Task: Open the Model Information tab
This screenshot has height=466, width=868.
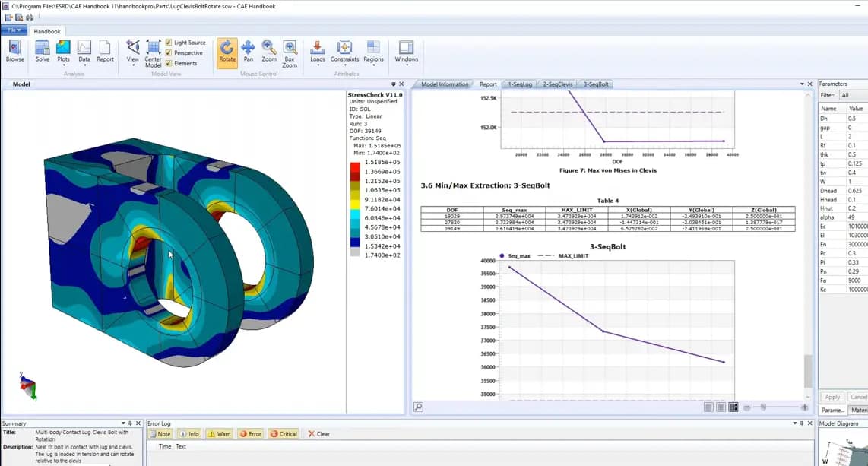Action: pyautogui.click(x=445, y=84)
